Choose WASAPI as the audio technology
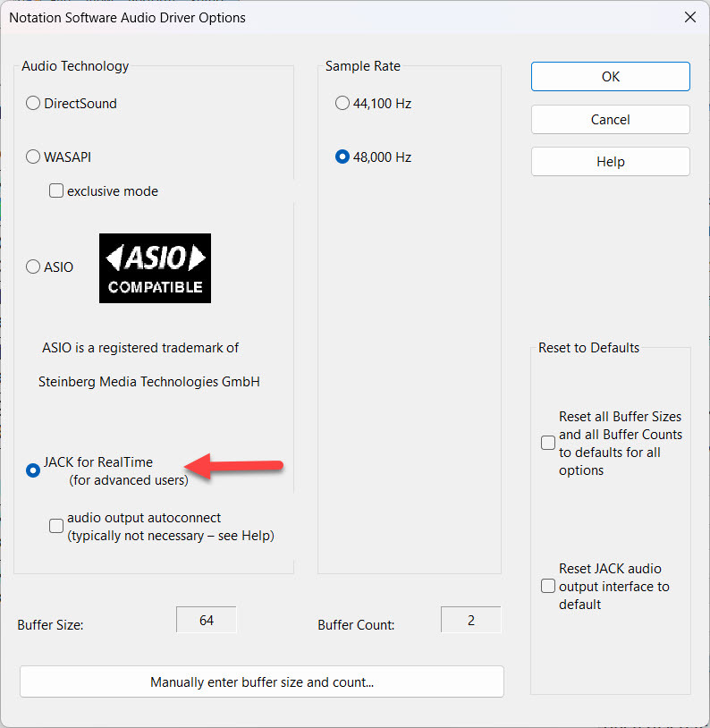Viewport: 710px width, 728px height. tap(33, 157)
